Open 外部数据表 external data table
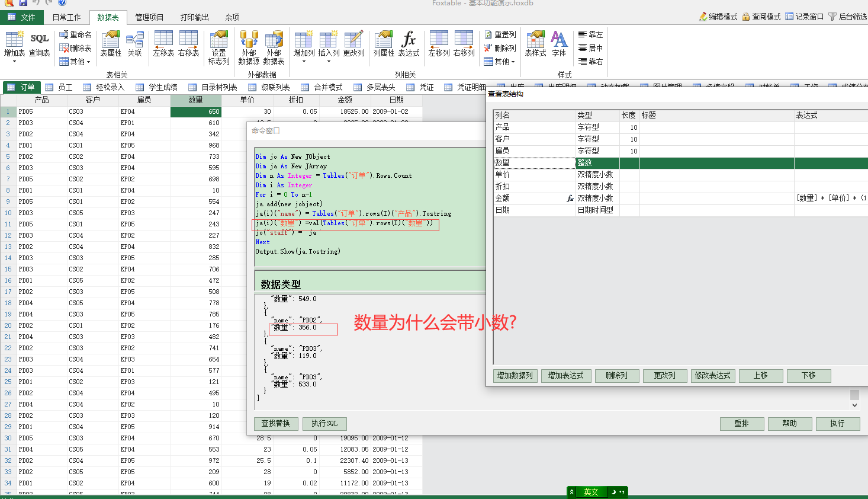 point(274,47)
